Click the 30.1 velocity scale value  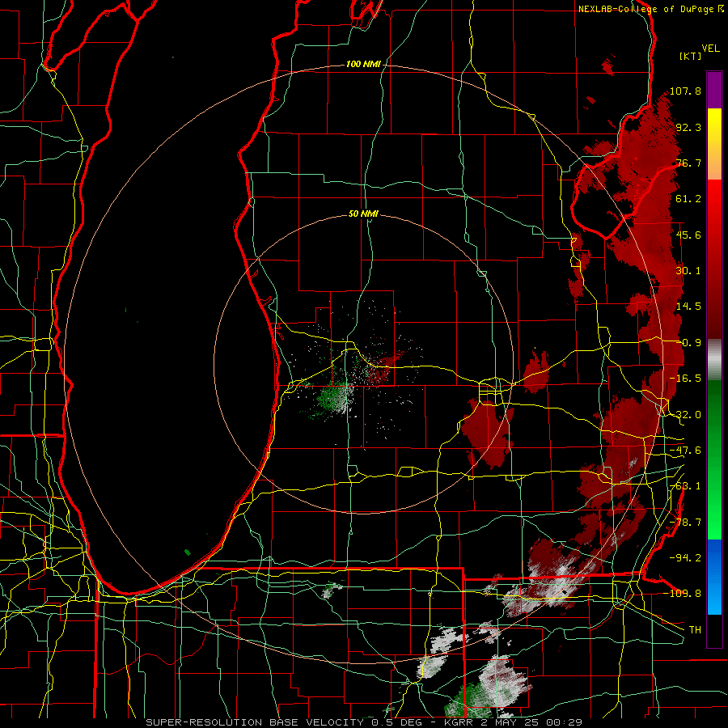coord(688,271)
